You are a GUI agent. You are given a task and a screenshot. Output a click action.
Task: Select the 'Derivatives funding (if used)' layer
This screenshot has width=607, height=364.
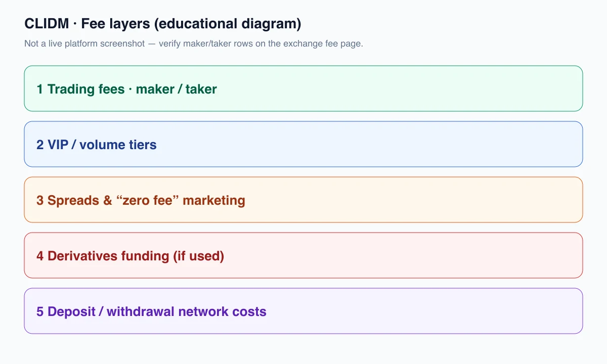[x=303, y=255]
